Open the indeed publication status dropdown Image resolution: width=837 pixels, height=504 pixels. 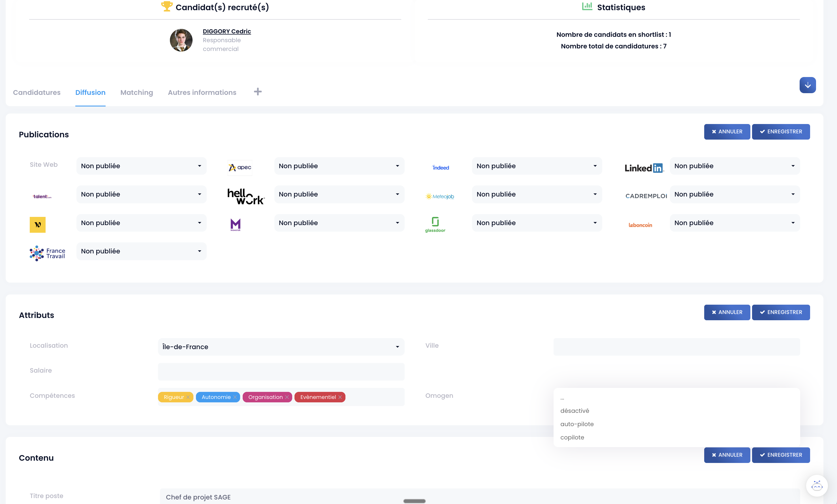click(x=537, y=166)
